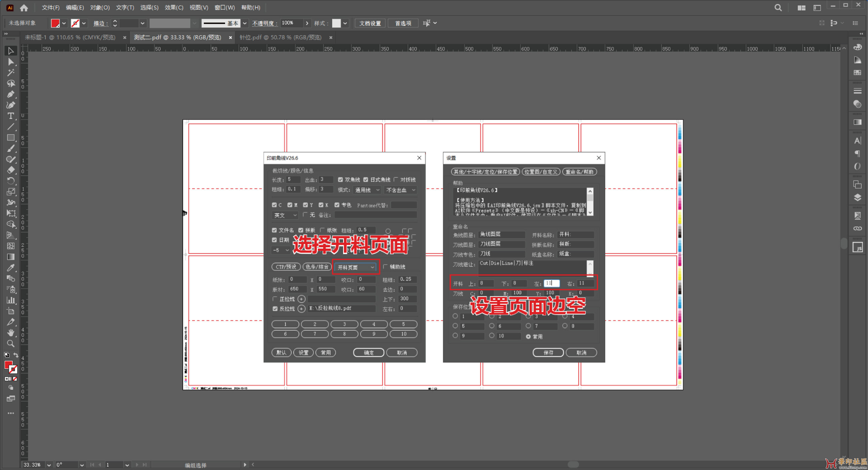Click the white 样式 style swatch
Viewport: 868px width, 470px height.
click(x=336, y=23)
